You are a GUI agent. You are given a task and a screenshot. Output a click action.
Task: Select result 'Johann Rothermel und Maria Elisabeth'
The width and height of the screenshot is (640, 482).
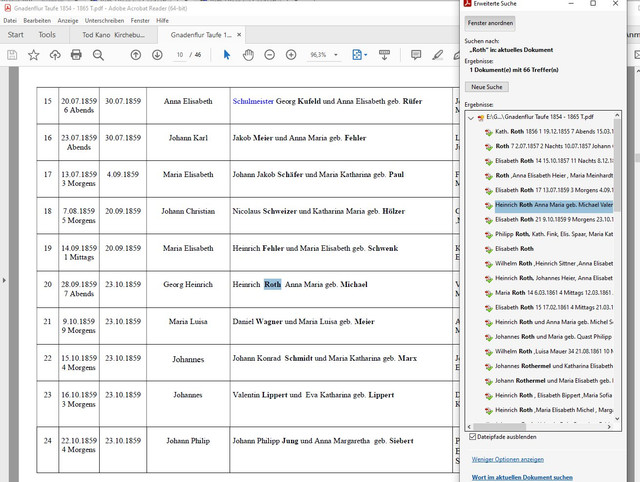click(x=554, y=381)
